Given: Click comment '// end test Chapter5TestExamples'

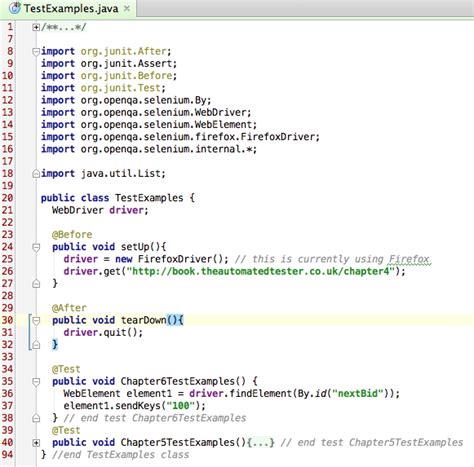Looking at the screenshot, I should tap(372, 443).
